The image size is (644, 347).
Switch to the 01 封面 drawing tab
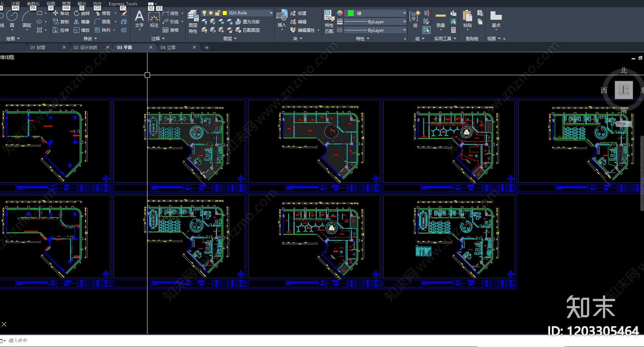tap(38, 48)
